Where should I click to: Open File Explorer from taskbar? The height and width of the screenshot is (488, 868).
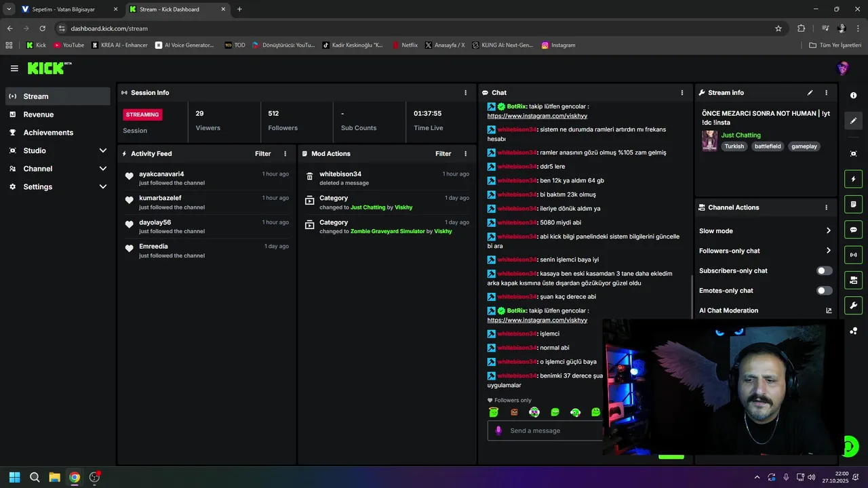(x=54, y=477)
